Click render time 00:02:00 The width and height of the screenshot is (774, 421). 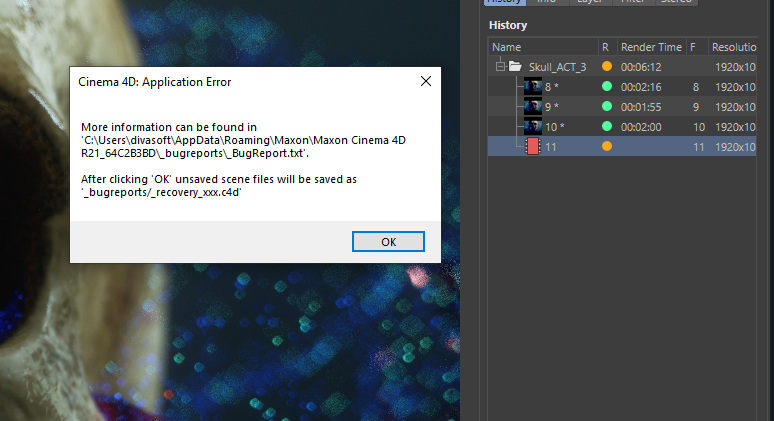(x=641, y=127)
